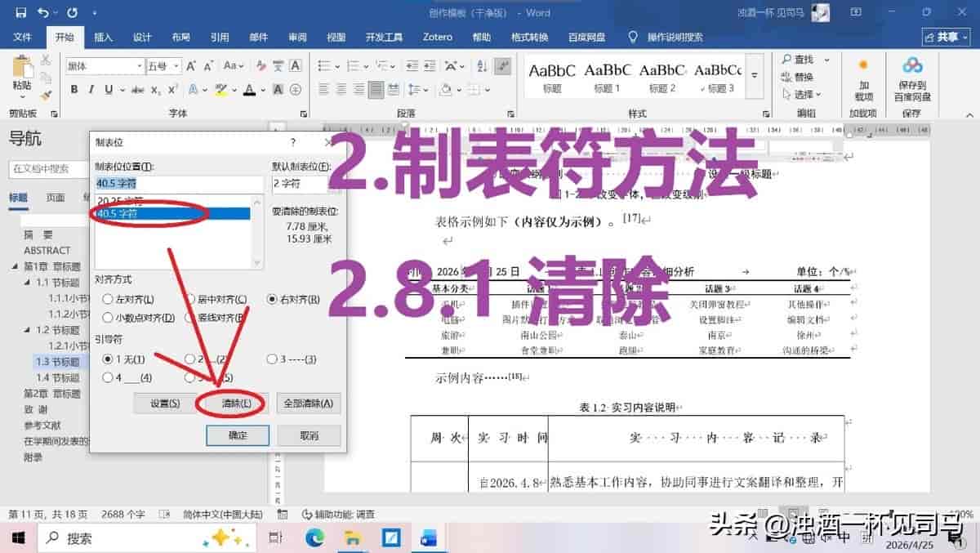Select 小数点对齐(D) alignment radio
Screen dimensions: 980x553
139,318
